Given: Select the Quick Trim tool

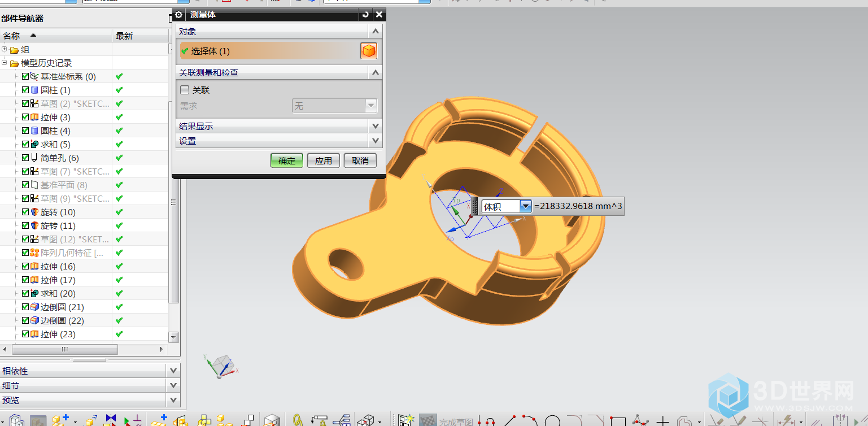Looking at the screenshot, I should click(x=717, y=421).
